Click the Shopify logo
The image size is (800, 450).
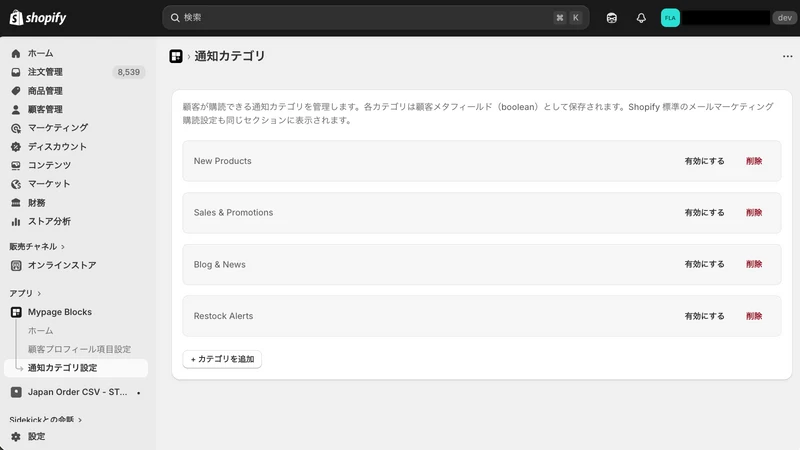(x=38, y=18)
